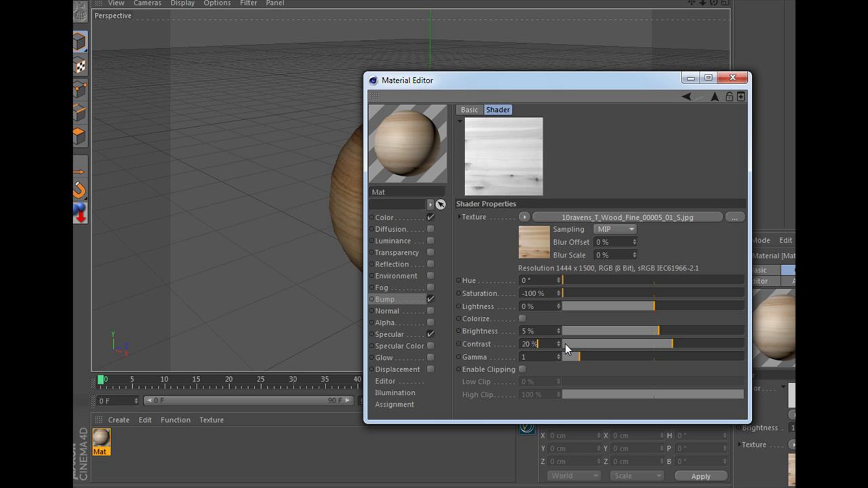
Task: Enable the Enable Clipping checkbox
Action: click(x=522, y=369)
